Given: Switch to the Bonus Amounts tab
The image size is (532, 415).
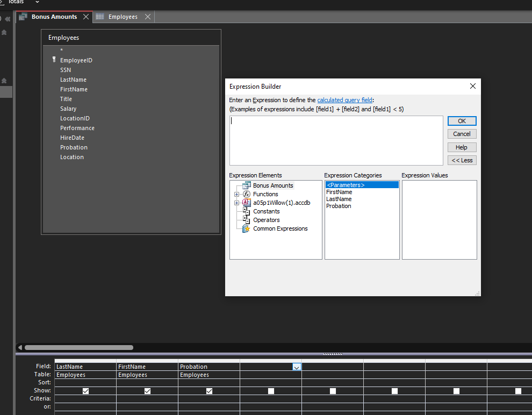Looking at the screenshot, I should pos(54,17).
